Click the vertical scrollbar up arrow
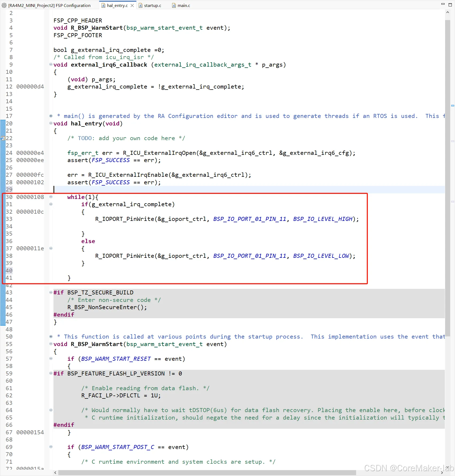Viewport: 455px width, 476px height. coord(448,13)
